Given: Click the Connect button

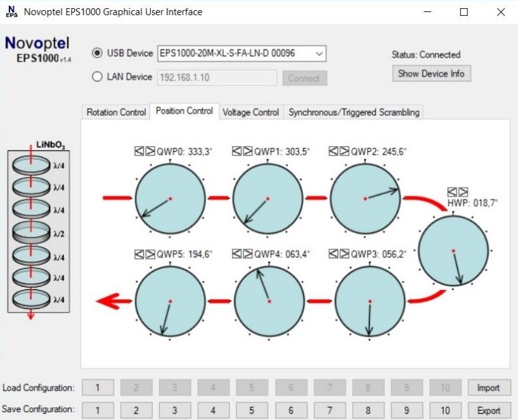Looking at the screenshot, I should (x=304, y=78).
